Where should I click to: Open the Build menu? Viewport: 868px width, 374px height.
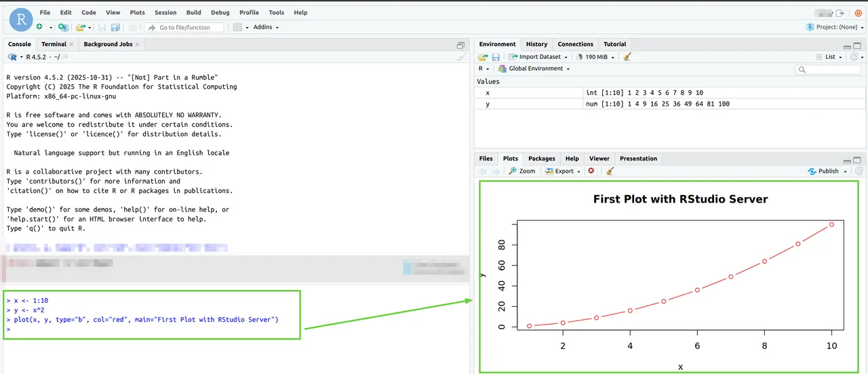194,12
